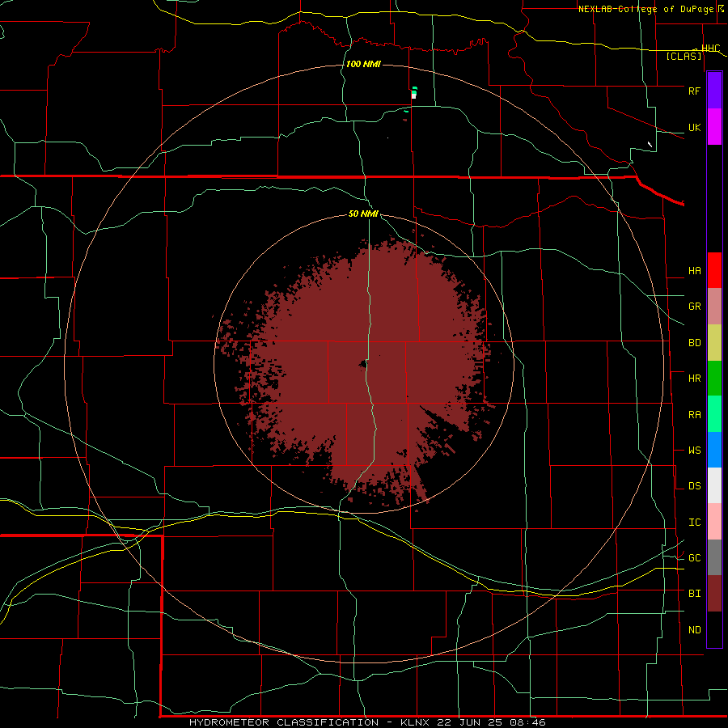Viewport: 728px width, 728px height.
Task: Click the 'HA' legend label
Action: click(x=694, y=271)
